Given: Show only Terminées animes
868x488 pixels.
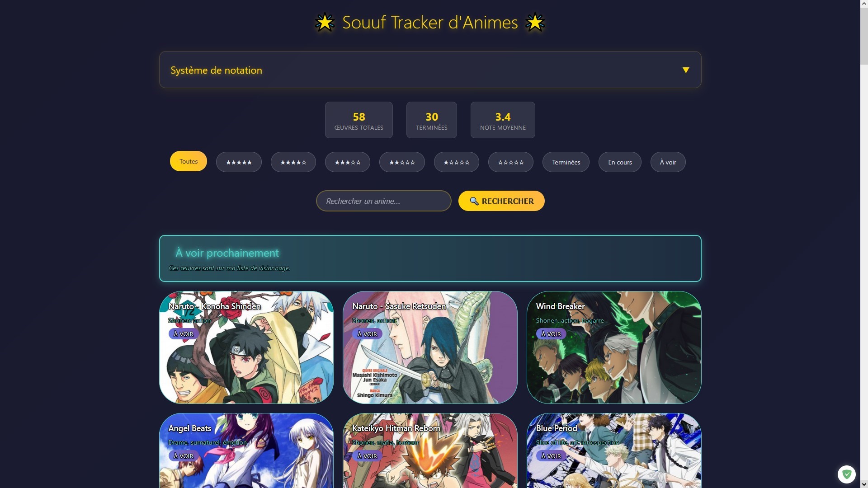Looking at the screenshot, I should [x=566, y=162].
